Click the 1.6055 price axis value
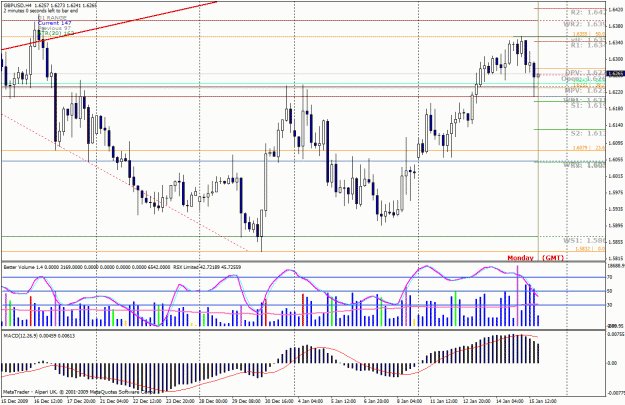The width and height of the screenshot is (625, 405). point(615,159)
